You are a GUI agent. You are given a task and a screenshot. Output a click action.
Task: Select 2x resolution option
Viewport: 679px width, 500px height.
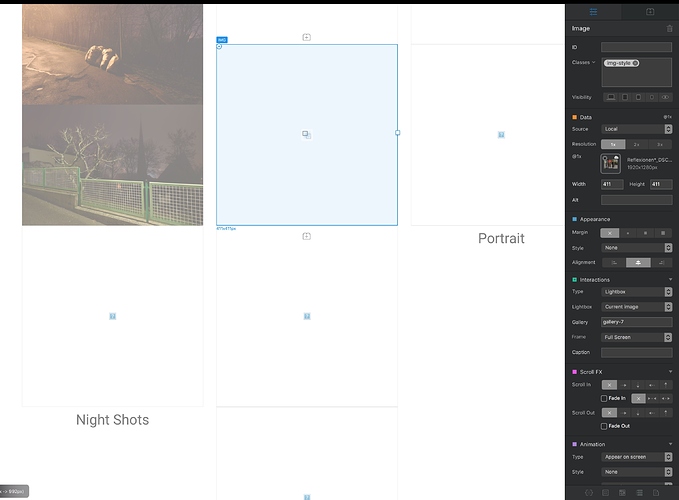click(636, 144)
